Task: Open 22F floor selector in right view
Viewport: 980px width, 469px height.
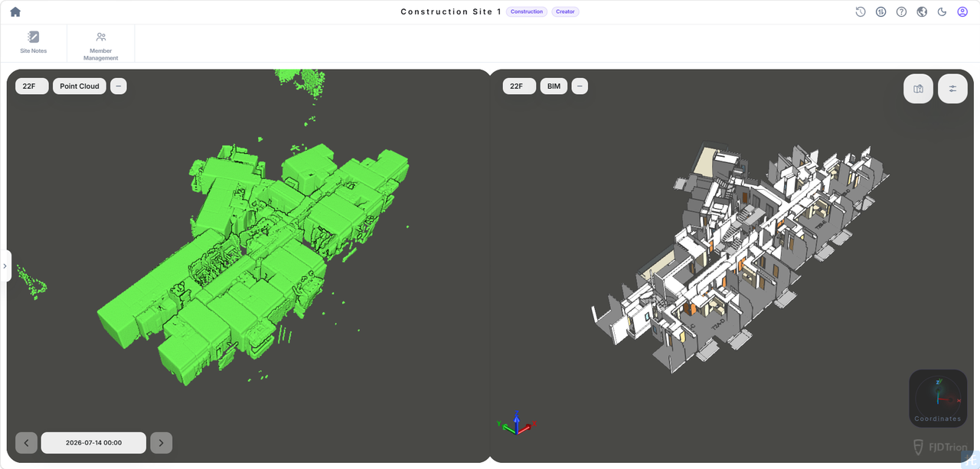Action: pos(519,86)
